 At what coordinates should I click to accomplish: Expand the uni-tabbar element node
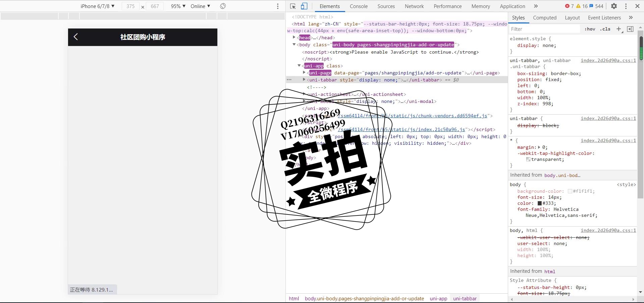coord(304,80)
